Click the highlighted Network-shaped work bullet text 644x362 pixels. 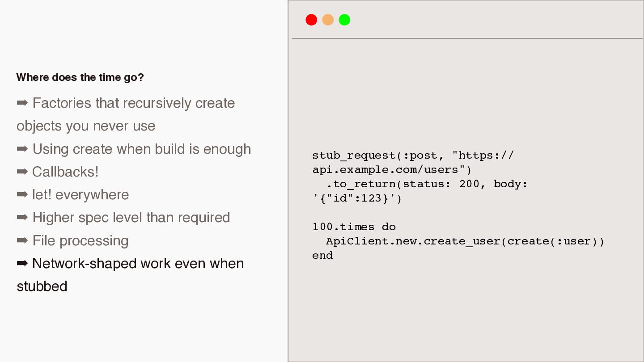click(130, 275)
